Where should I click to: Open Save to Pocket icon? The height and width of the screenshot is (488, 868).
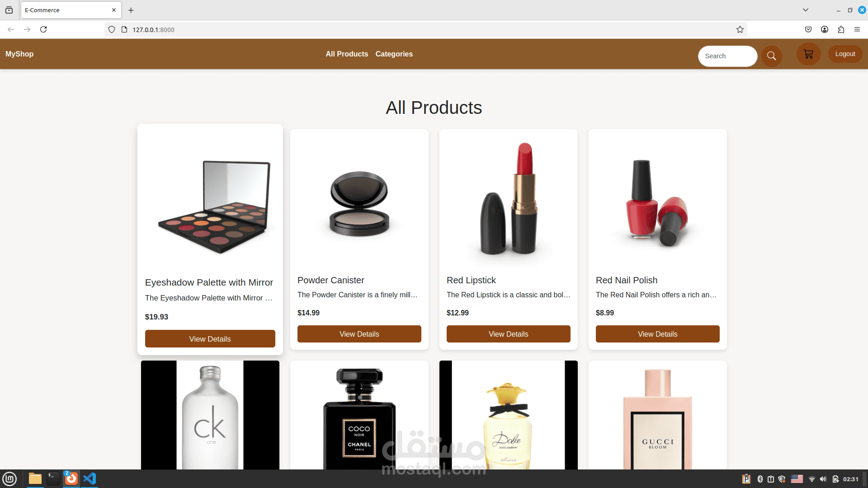point(808,29)
